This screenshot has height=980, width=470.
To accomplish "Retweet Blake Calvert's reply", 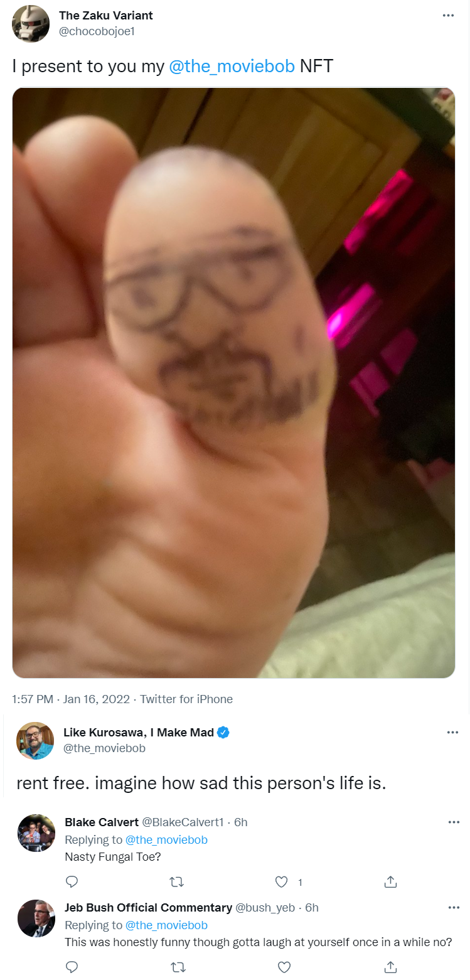I will tap(178, 881).
